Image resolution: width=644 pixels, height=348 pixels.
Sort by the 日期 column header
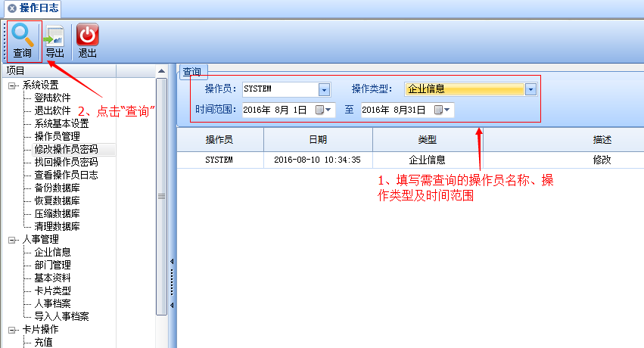coord(318,140)
